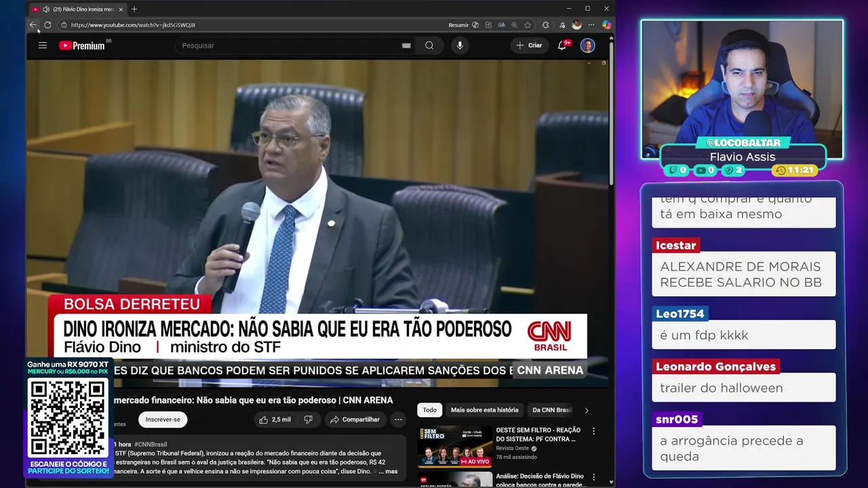Click the video title 'mercado financeiro'
The height and width of the screenshot is (488, 868).
pyautogui.click(x=253, y=400)
